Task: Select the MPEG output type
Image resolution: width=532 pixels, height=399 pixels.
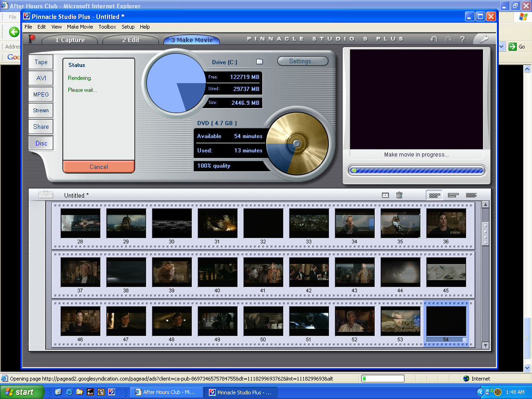Action: pos(41,94)
